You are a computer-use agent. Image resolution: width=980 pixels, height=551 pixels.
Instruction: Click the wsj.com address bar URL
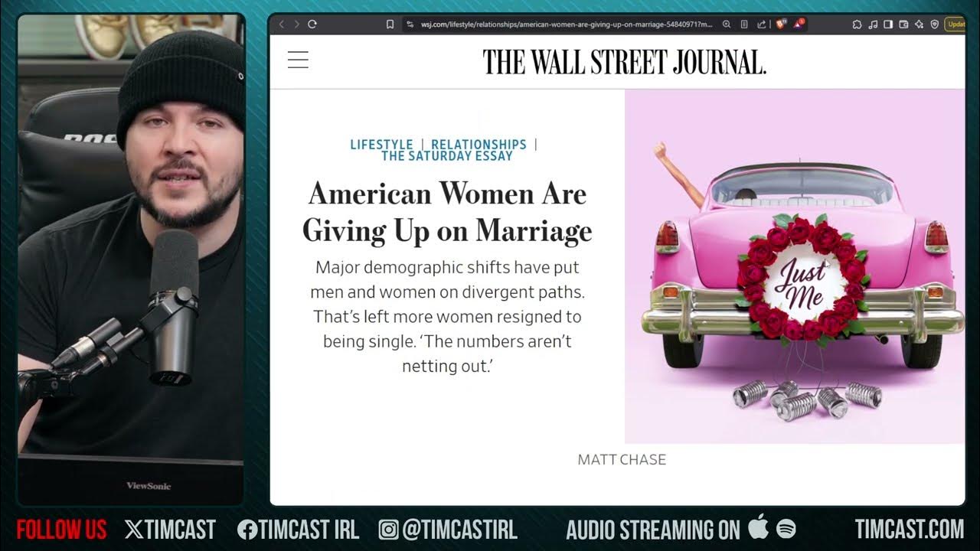567,24
